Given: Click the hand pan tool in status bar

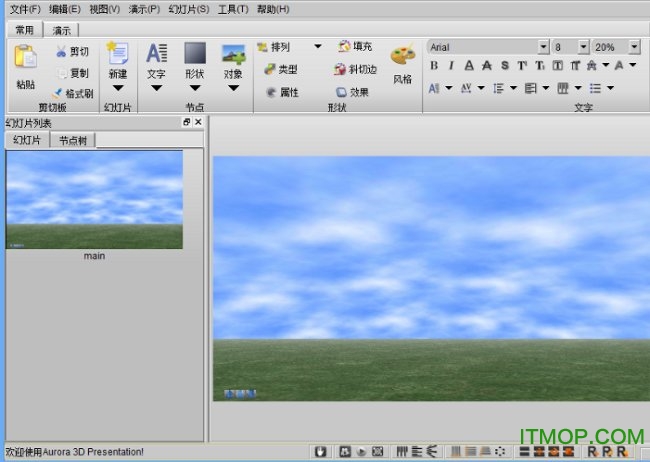Looking at the screenshot, I should (320, 451).
